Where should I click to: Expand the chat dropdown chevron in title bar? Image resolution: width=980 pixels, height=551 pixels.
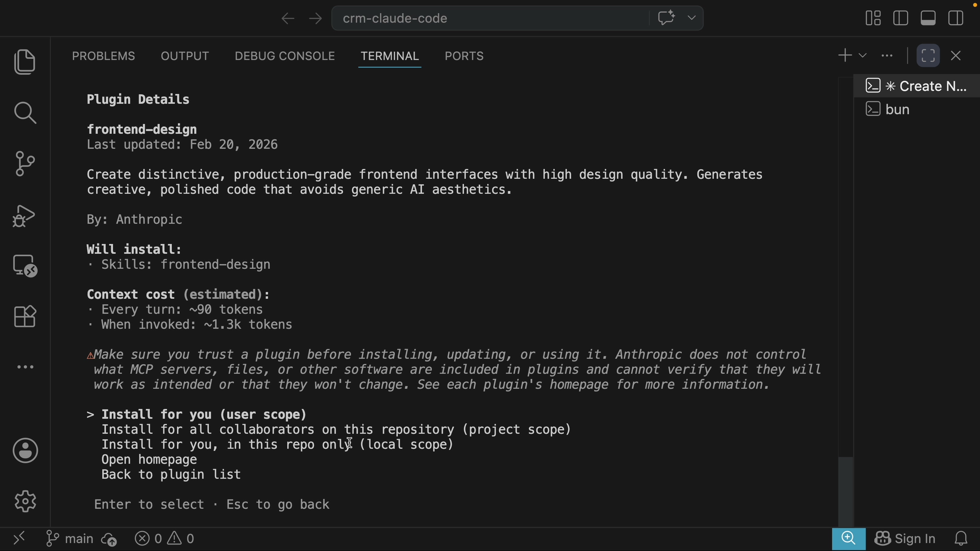point(692,18)
